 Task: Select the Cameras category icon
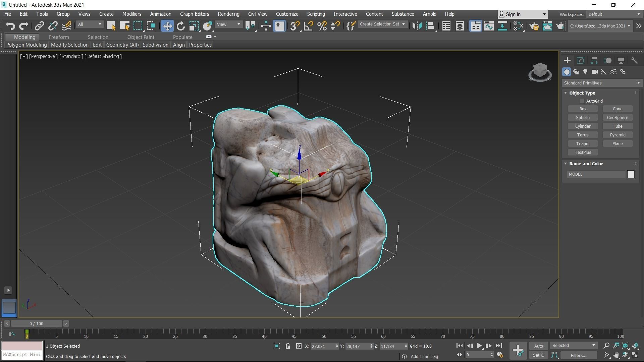pyautogui.click(x=595, y=72)
